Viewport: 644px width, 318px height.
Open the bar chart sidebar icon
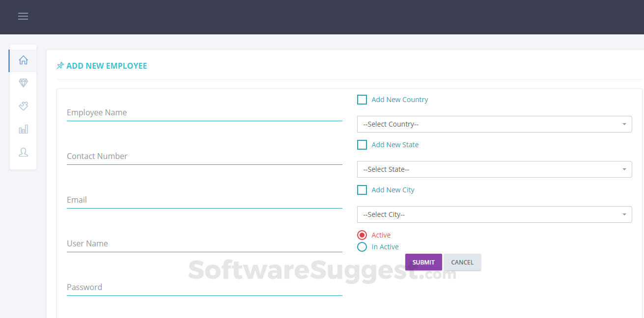(23, 129)
